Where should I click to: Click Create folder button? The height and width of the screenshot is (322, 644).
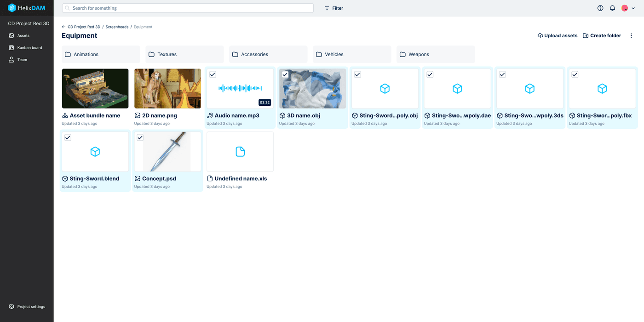pyautogui.click(x=602, y=35)
